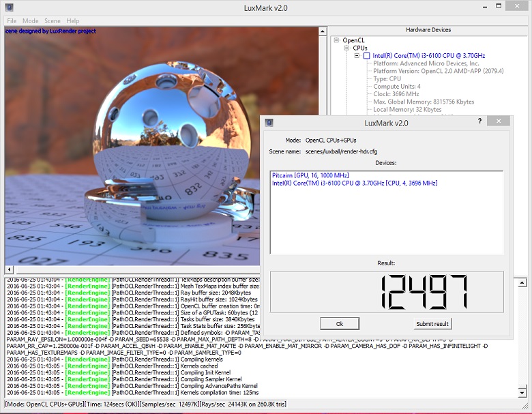Screen dimensions: 532x414
Task: Click log panel scroll up arrow
Action: tap(522, 283)
